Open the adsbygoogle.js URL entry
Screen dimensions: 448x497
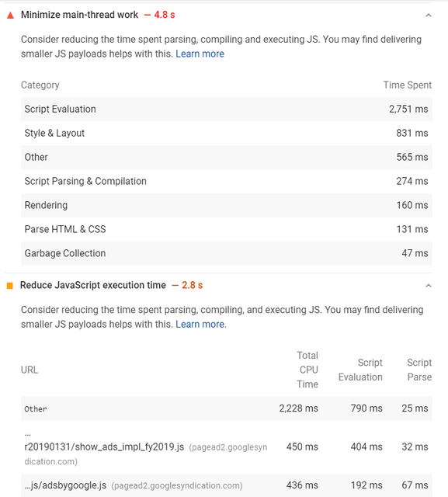(65, 485)
